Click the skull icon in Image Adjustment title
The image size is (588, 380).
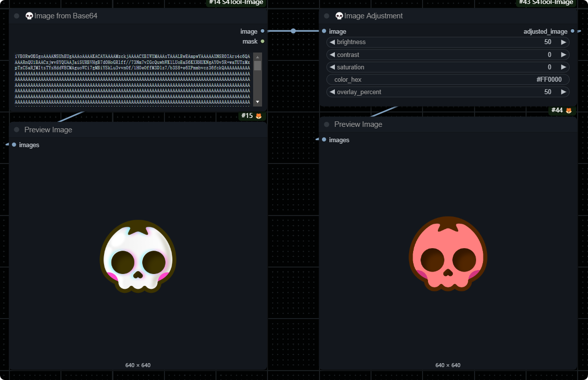pos(339,16)
